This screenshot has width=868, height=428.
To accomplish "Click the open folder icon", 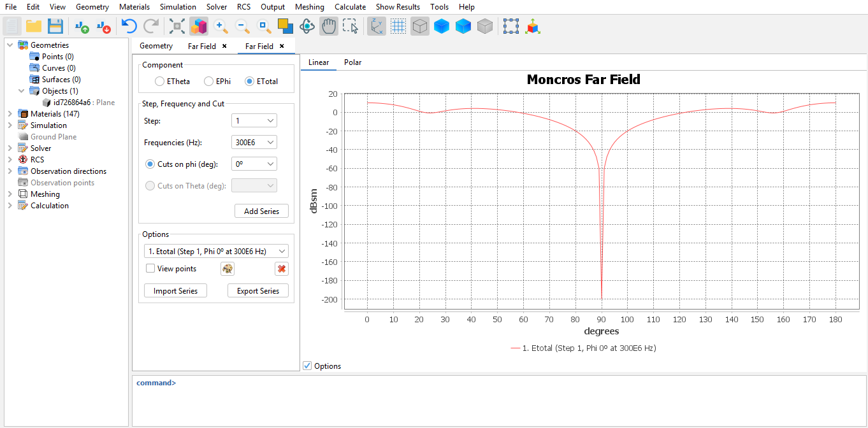I will (x=34, y=26).
